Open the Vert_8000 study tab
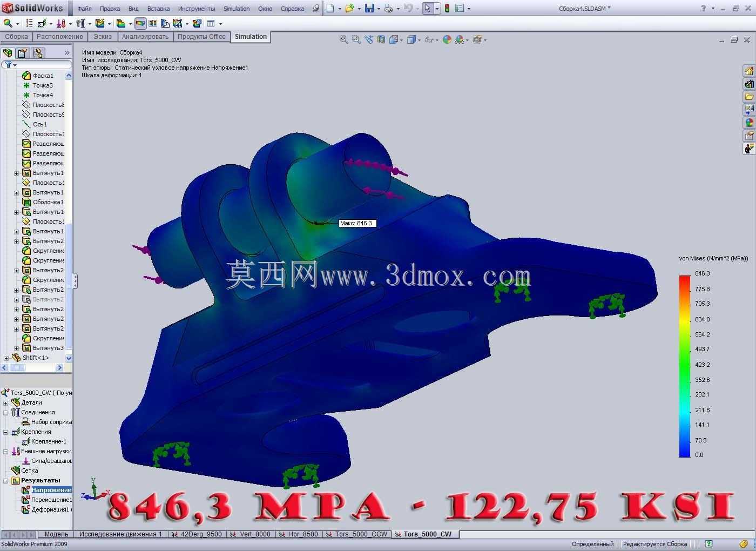The width and height of the screenshot is (756, 551). pyautogui.click(x=250, y=534)
